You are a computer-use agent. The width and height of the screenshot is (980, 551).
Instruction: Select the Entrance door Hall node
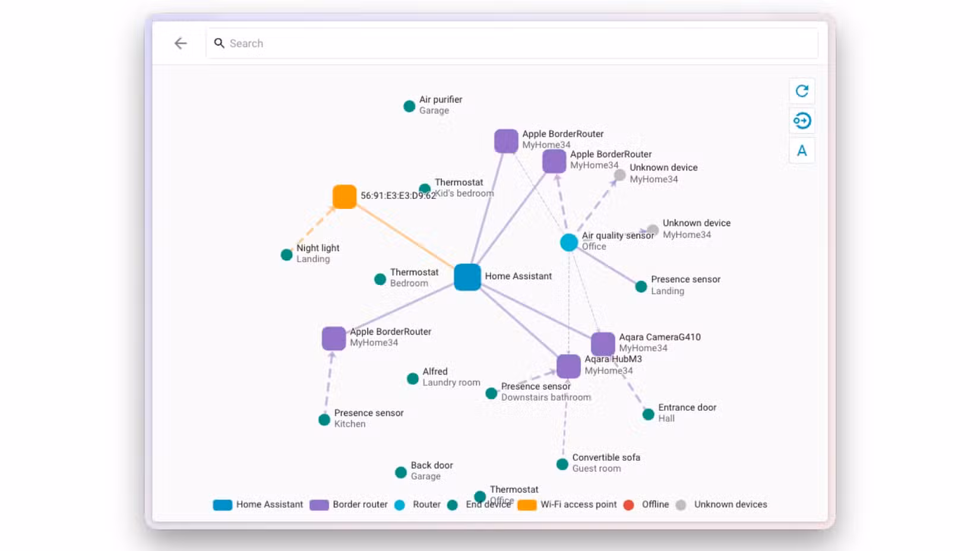[x=649, y=414]
